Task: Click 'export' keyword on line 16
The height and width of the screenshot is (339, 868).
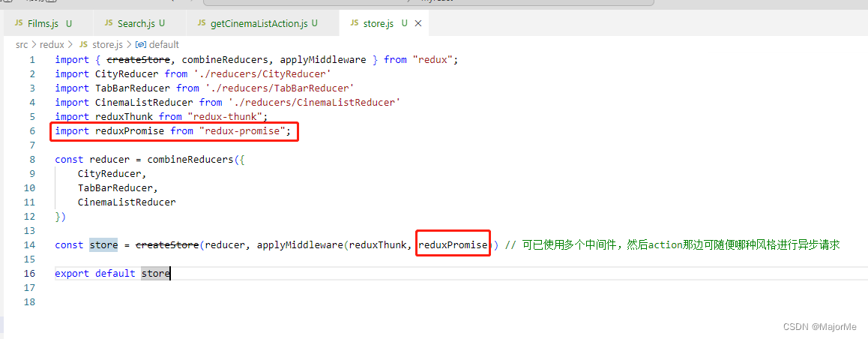Action: click(72, 274)
